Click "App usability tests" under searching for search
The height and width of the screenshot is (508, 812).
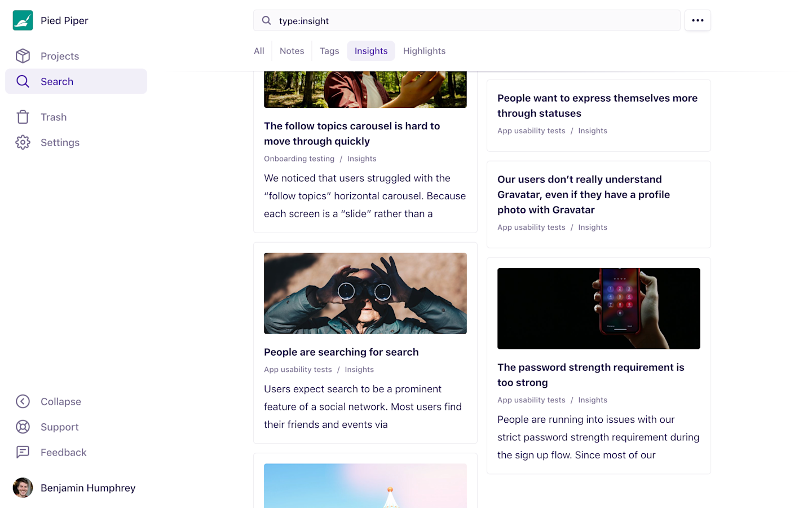tap(298, 369)
